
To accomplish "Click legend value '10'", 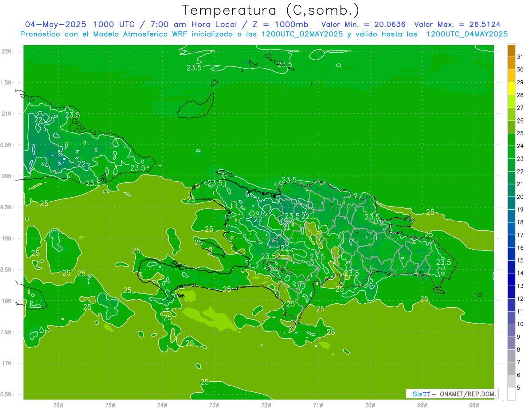I will click(x=520, y=324).
